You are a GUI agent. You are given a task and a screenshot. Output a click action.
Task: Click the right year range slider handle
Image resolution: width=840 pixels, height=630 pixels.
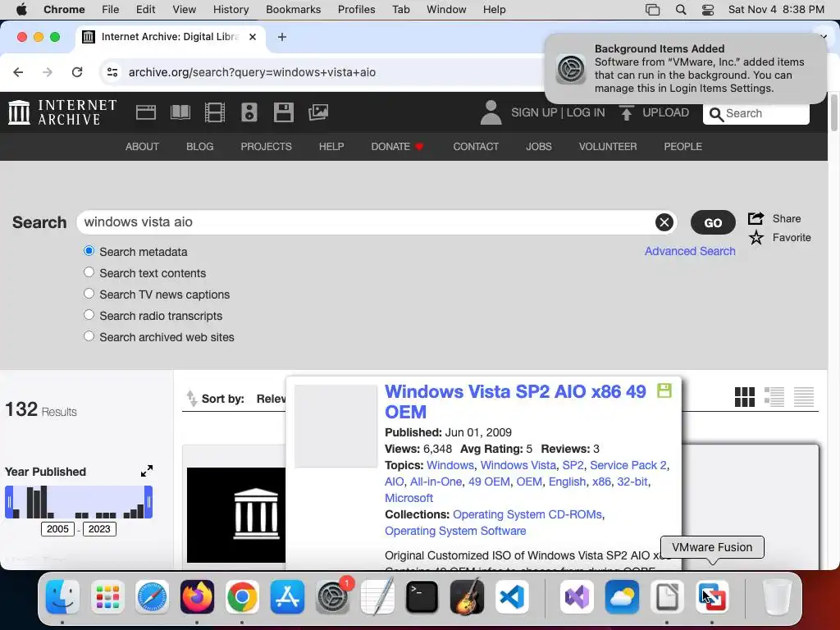tap(148, 502)
